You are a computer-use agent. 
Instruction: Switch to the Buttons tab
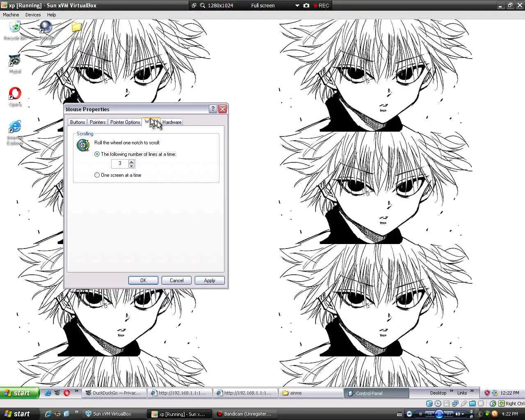[x=77, y=122]
